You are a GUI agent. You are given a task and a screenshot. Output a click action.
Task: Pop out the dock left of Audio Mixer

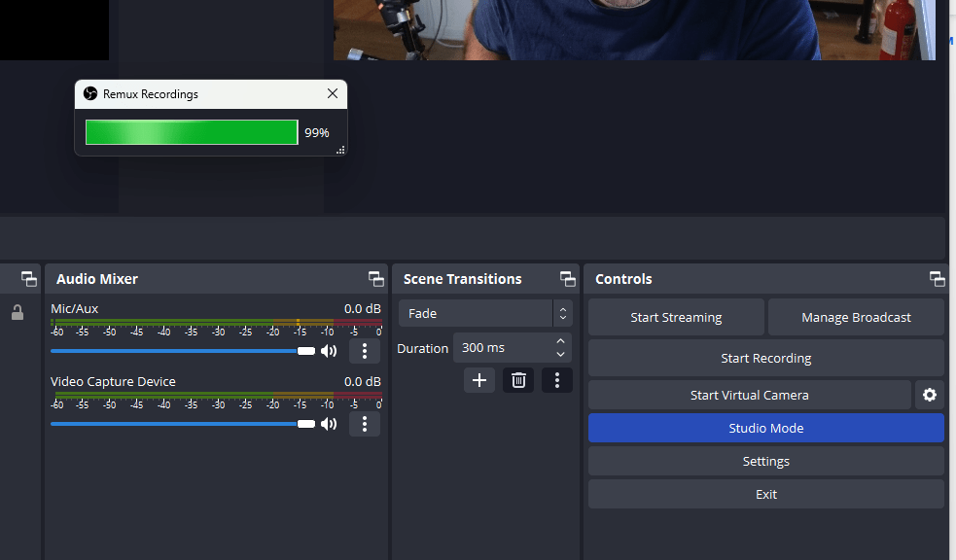pyautogui.click(x=28, y=279)
